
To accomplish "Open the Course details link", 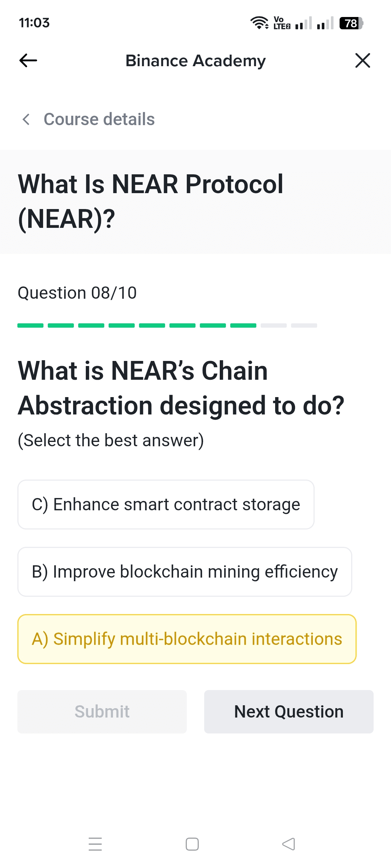I will pyautogui.click(x=99, y=119).
